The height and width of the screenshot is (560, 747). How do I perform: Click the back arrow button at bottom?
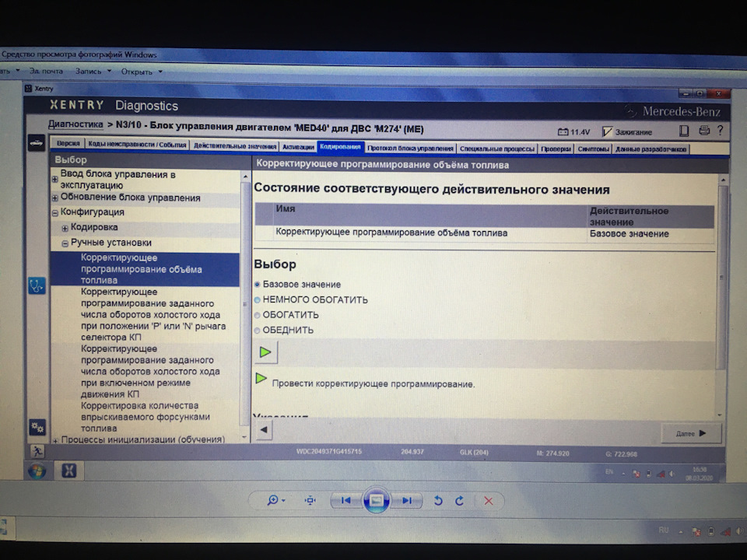(264, 429)
